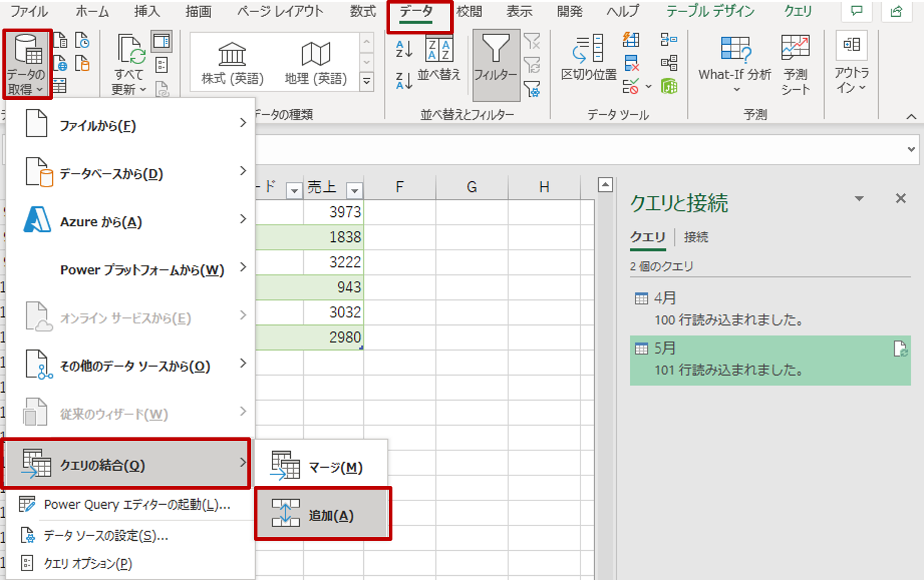924x580 pixels.
Task: Click the clear filter icon
Action: [532, 41]
